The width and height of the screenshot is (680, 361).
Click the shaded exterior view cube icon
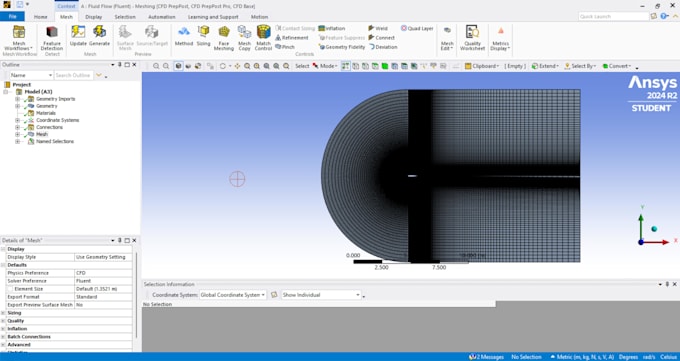(179, 66)
